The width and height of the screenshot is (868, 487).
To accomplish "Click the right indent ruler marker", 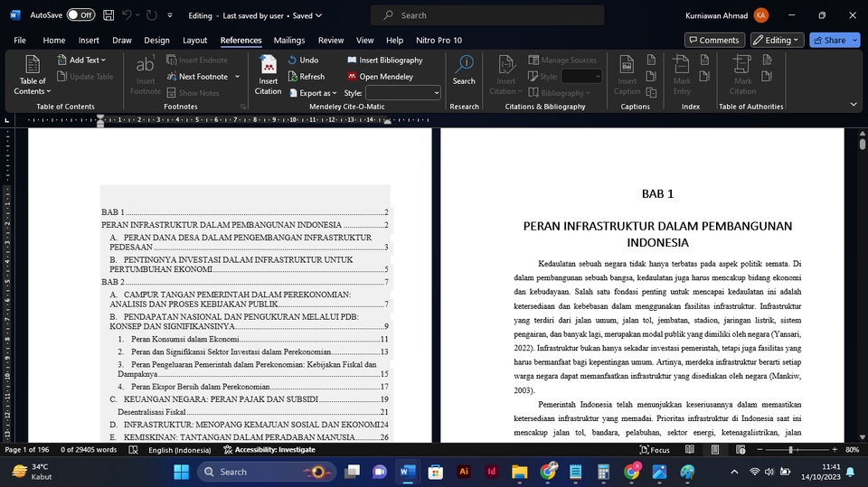I will tap(388, 121).
